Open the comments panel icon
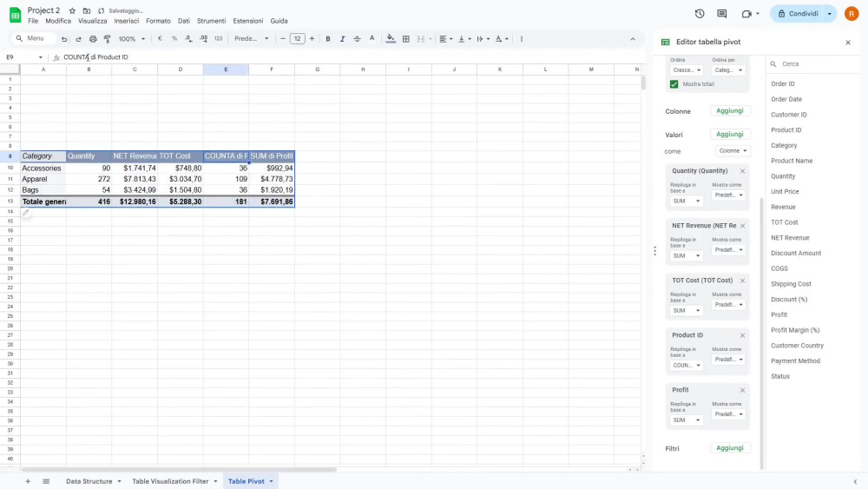Viewport: 868px width, 489px height. (x=722, y=13)
